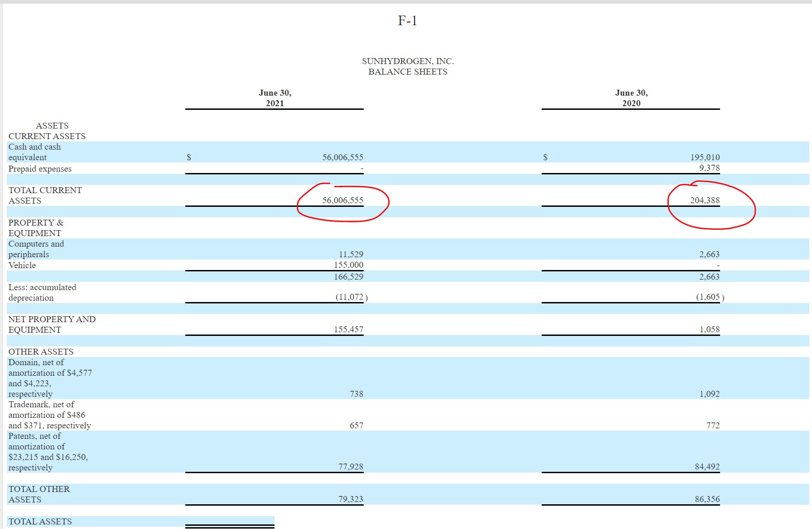Click the 'TOTAL ASSETS' row label
812x529 pixels.
(x=40, y=521)
